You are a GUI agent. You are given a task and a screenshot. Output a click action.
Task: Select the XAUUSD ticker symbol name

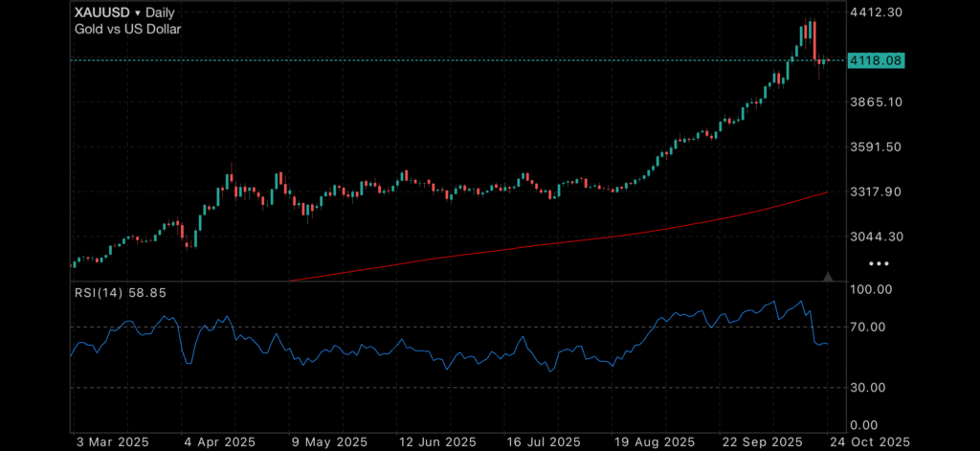[102, 13]
